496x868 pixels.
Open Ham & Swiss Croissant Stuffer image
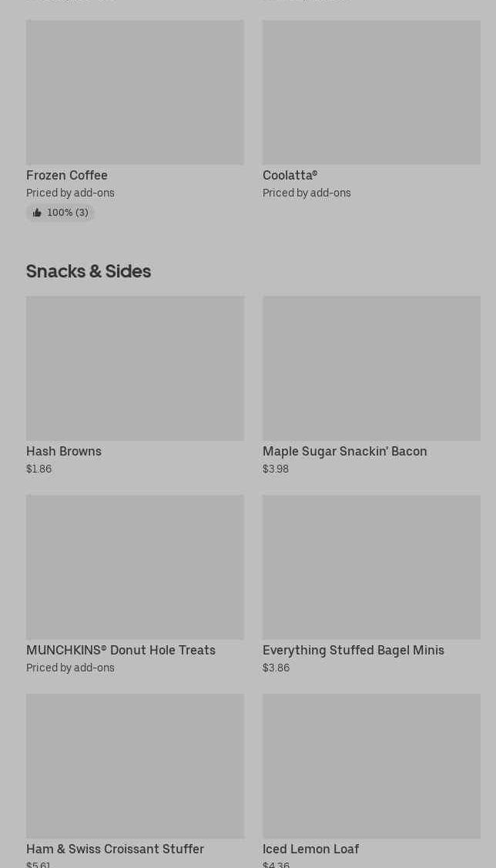135,765
